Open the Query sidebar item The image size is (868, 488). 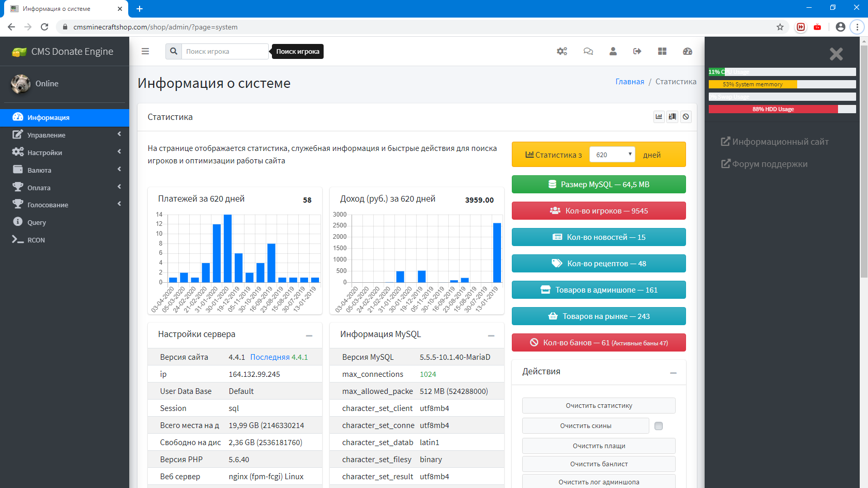point(36,222)
